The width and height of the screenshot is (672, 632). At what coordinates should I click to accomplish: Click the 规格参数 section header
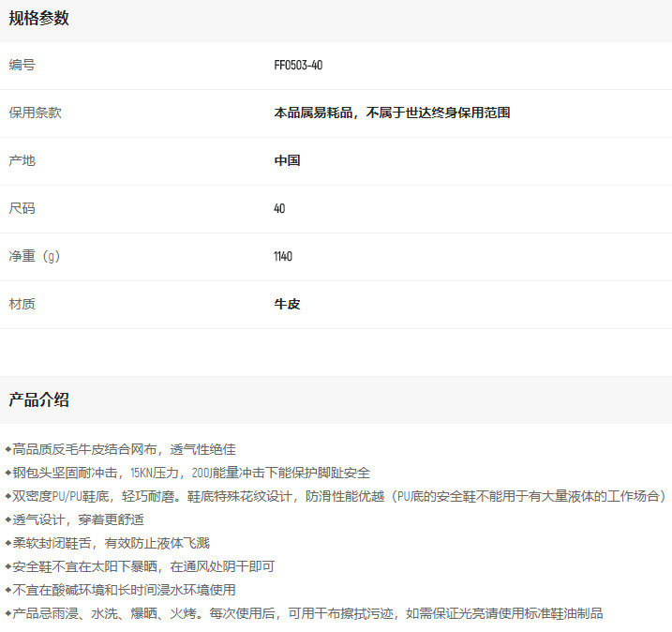(38, 19)
